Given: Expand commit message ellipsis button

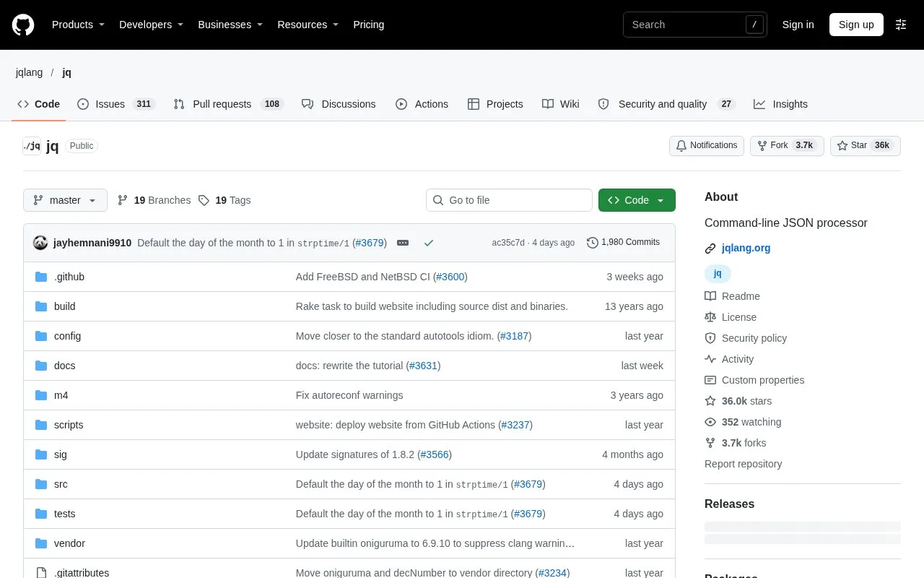Looking at the screenshot, I should point(403,243).
